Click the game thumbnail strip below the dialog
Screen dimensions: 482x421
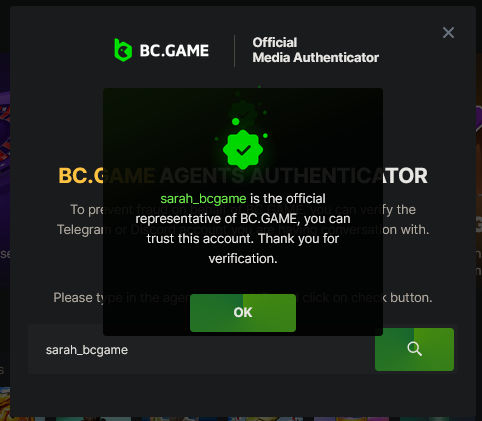click(x=243, y=419)
